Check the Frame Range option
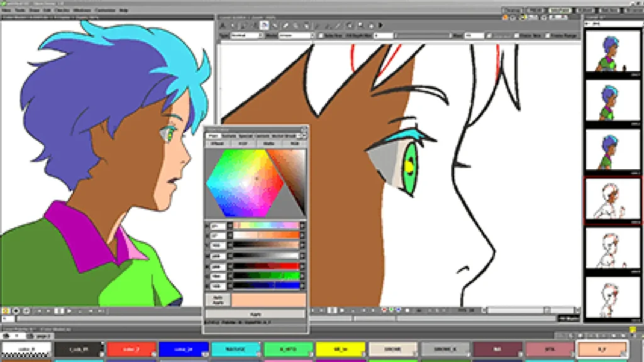The width and height of the screenshot is (644, 362). pos(548,36)
